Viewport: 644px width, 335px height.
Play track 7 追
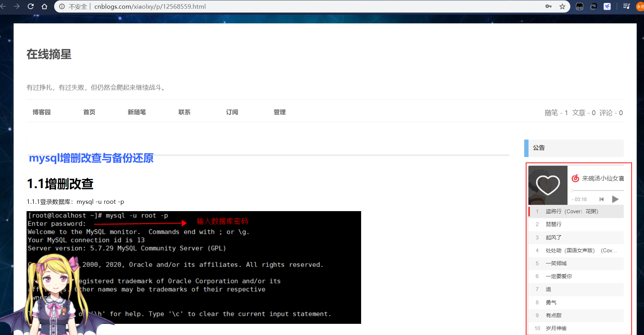click(576, 289)
